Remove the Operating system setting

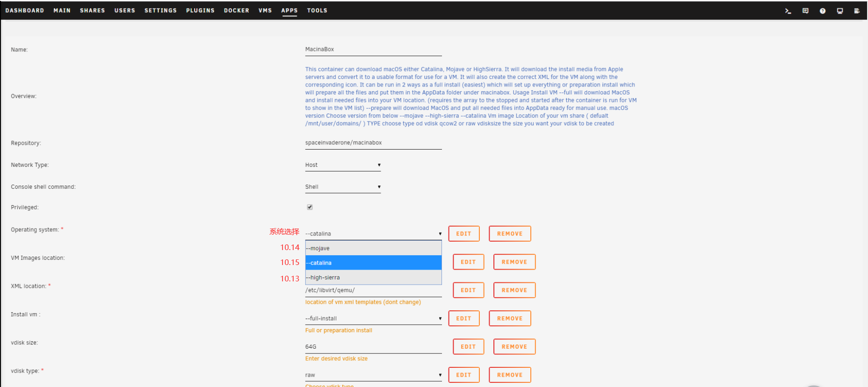coord(510,234)
